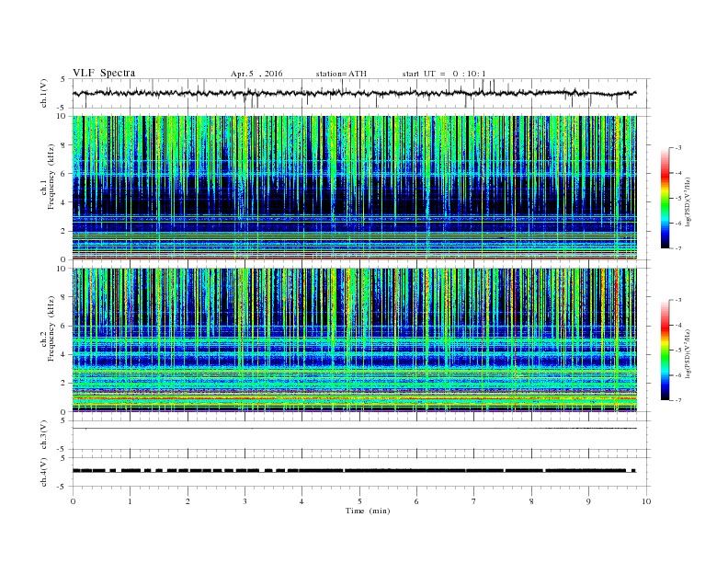Click inside the ch.2 spectrogram panel
Screen dimensions: 728x563
354,339
